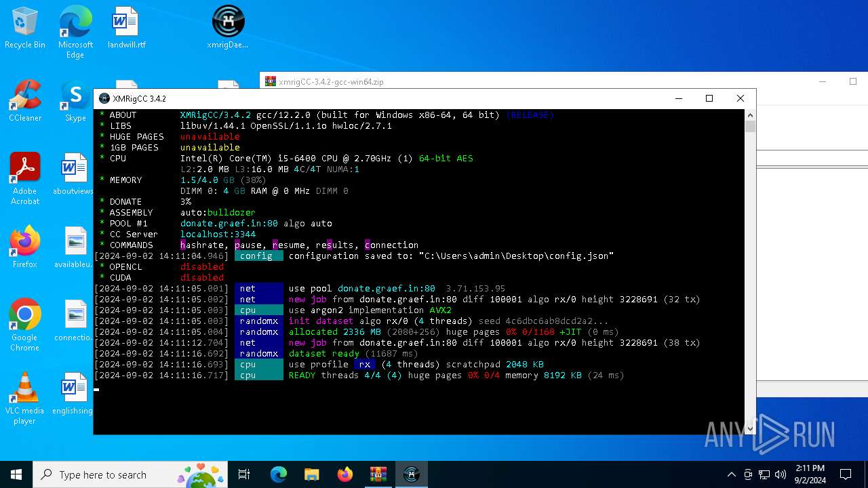Launch Firefox from the desktop
Viewport: 868px width, 488px height.
point(25,247)
